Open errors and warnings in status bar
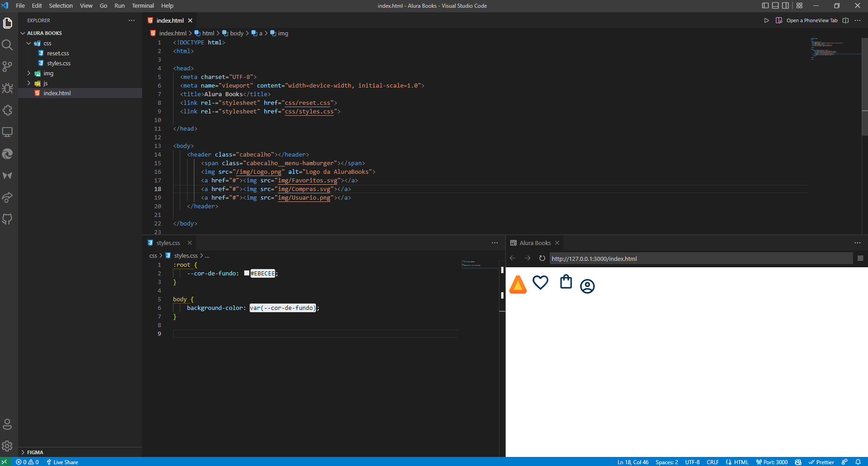 [x=27, y=462]
